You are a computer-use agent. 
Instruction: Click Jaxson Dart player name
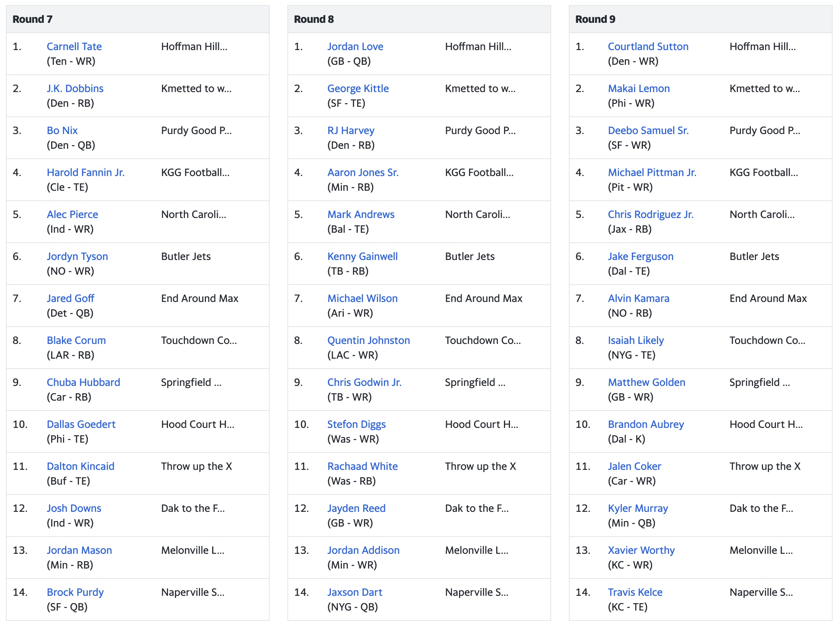coord(354,592)
